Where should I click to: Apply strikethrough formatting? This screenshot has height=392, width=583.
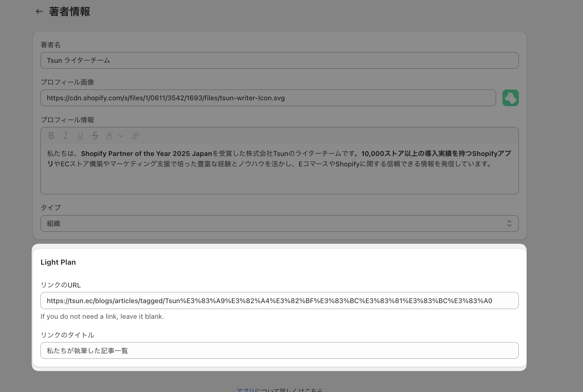(95, 135)
